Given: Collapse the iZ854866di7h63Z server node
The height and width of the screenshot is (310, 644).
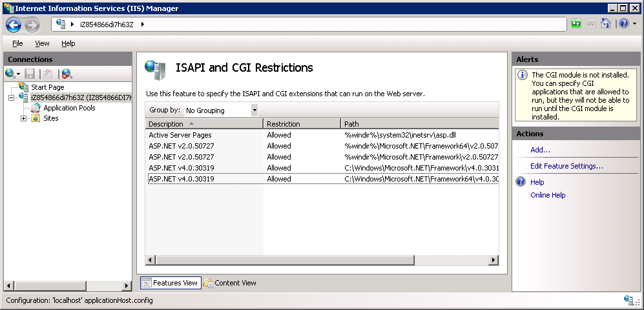Looking at the screenshot, I should pos(11,98).
